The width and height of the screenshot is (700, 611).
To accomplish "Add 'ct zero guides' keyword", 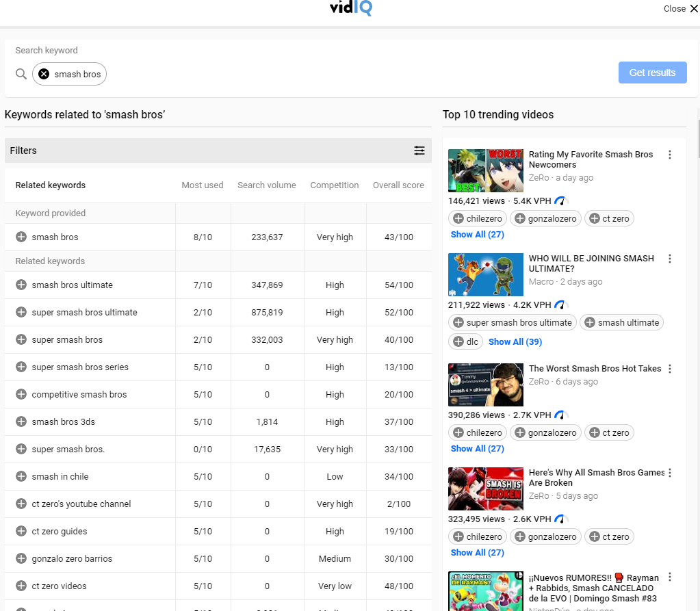I will (21, 531).
